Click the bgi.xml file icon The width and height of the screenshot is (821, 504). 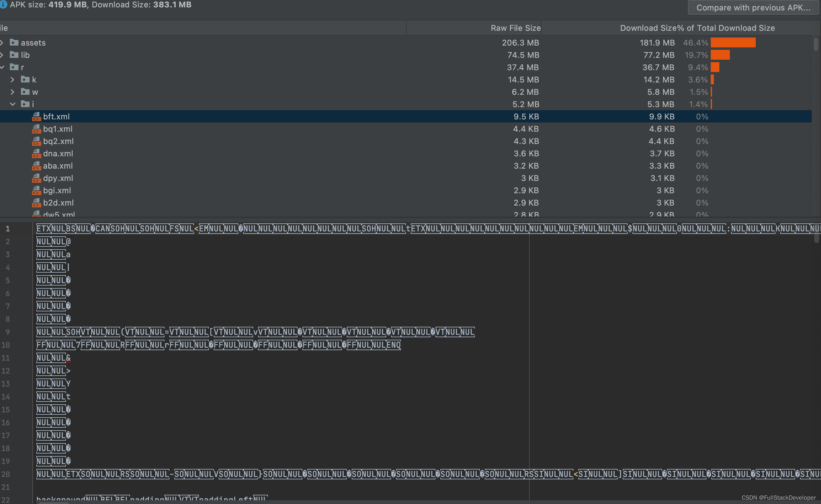point(36,191)
